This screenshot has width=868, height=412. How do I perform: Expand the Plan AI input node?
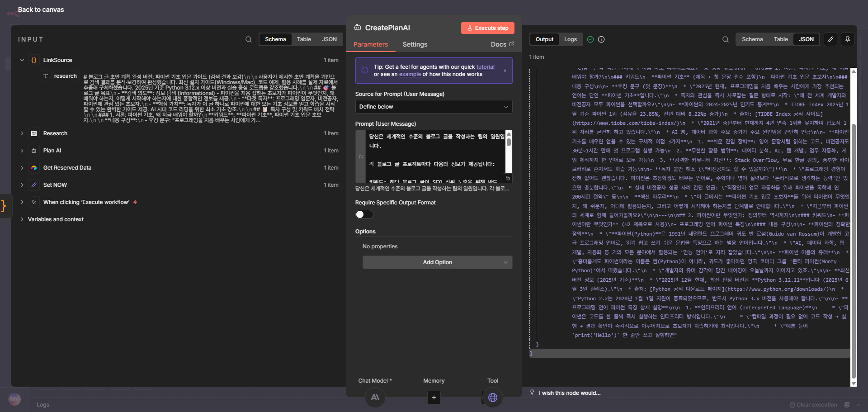click(x=22, y=151)
